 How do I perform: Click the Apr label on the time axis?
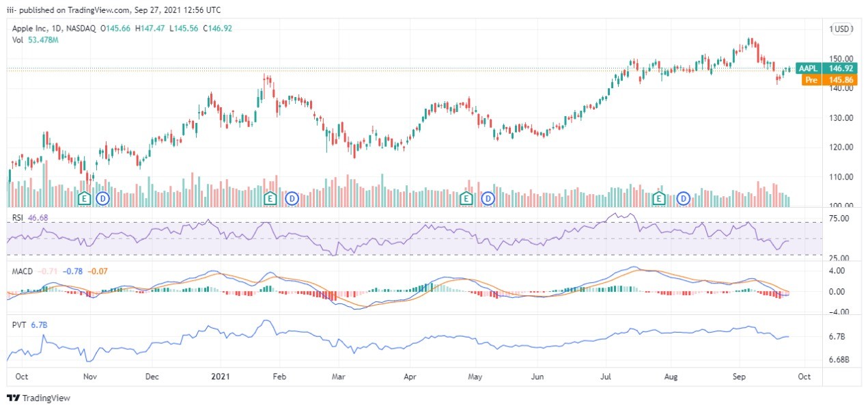[x=410, y=377]
